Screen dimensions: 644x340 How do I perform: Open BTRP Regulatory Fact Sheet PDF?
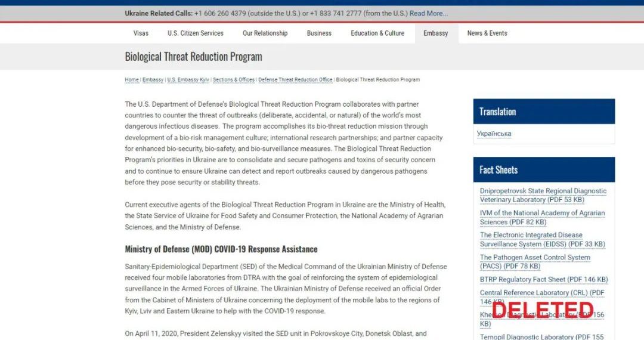pos(544,280)
